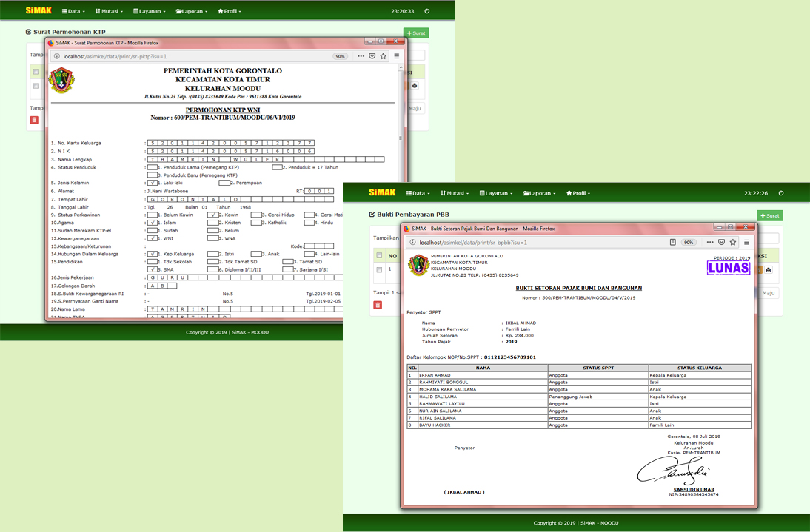Click the print icon in the Bukti Pembayaran PBB row
The width and height of the screenshot is (810, 532).
(x=769, y=270)
